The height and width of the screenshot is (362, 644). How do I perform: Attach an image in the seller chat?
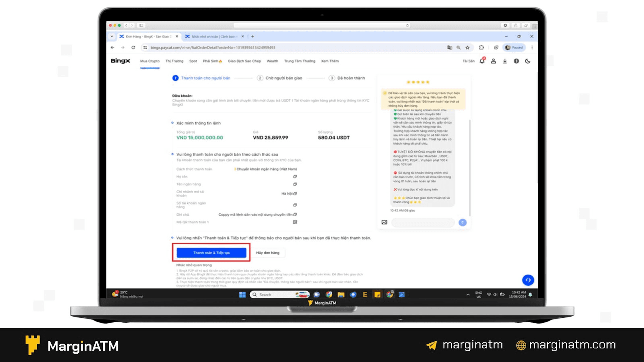coord(384,222)
